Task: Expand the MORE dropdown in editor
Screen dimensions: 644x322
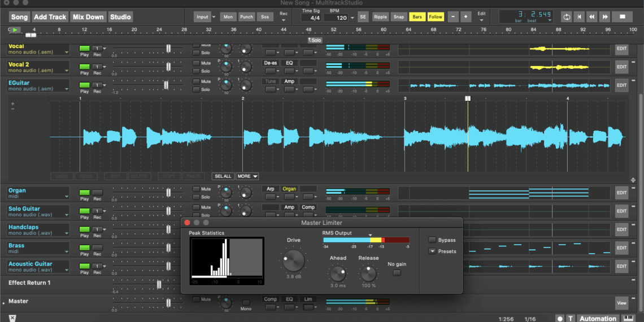Action: coord(247,176)
